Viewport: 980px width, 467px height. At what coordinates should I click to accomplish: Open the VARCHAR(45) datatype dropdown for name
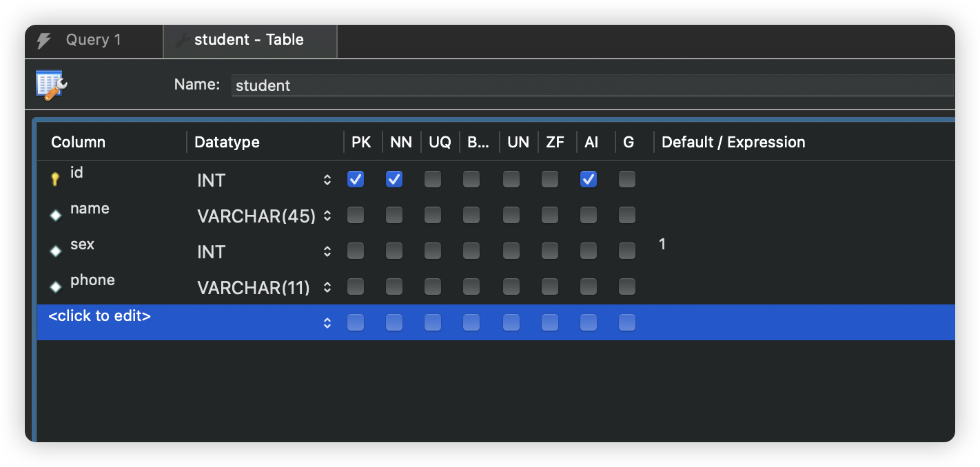pyautogui.click(x=327, y=216)
